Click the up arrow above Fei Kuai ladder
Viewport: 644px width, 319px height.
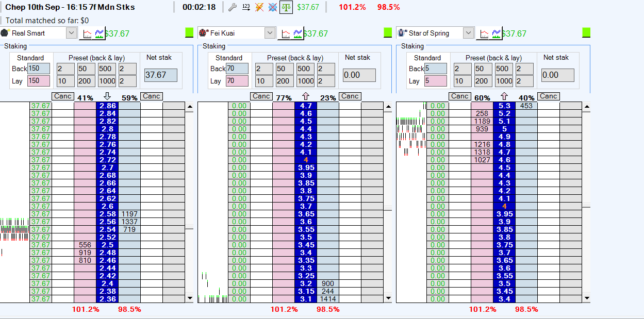(305, 96)
